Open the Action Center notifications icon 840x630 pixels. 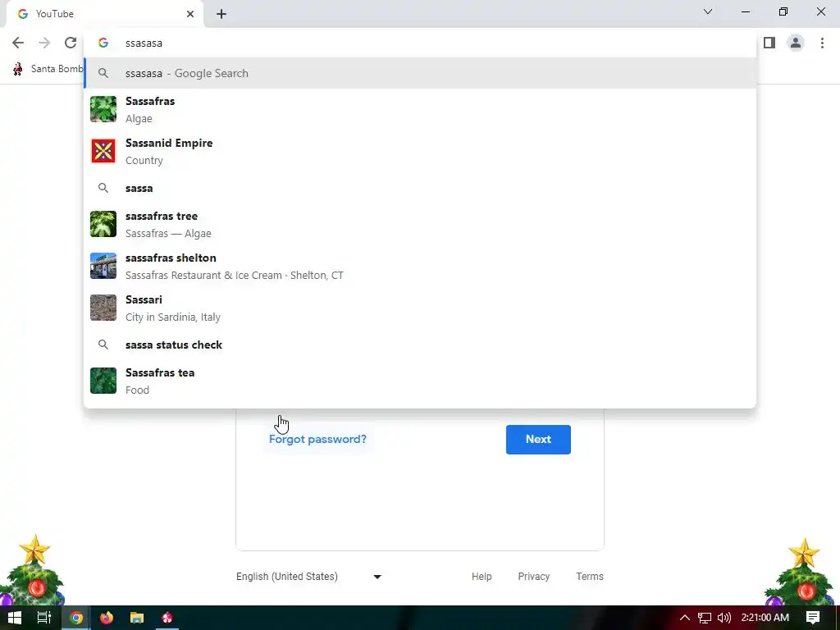(813, 618)
